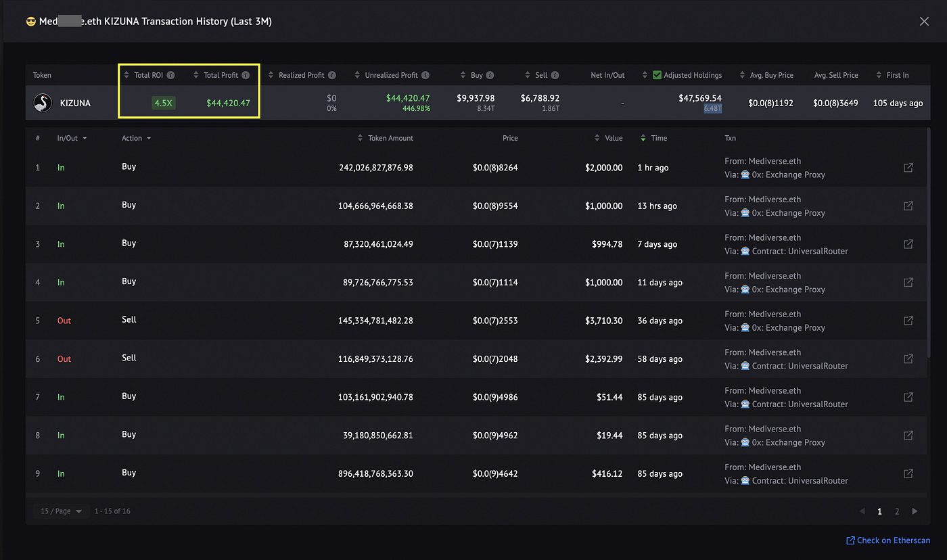Click info icon beside Unrealized Profit
This screenshot has height=560, width=947.
(x=425, y=75)
